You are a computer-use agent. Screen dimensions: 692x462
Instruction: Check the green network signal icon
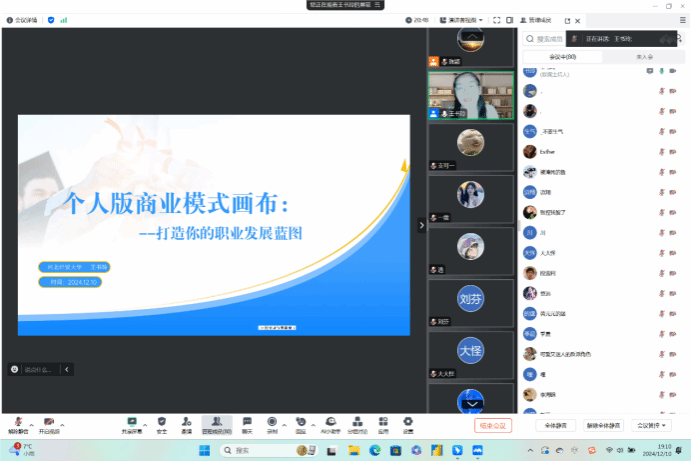point(64,20)
